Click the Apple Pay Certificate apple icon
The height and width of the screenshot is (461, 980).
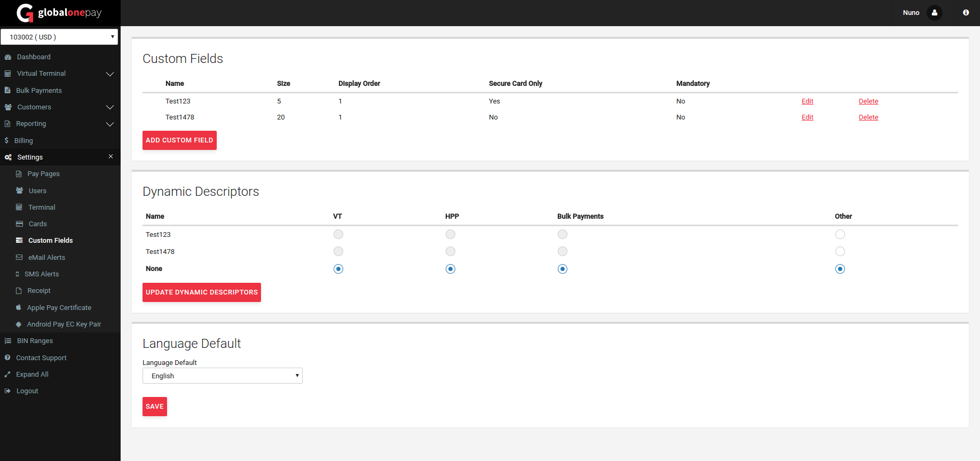click(19, 307)
